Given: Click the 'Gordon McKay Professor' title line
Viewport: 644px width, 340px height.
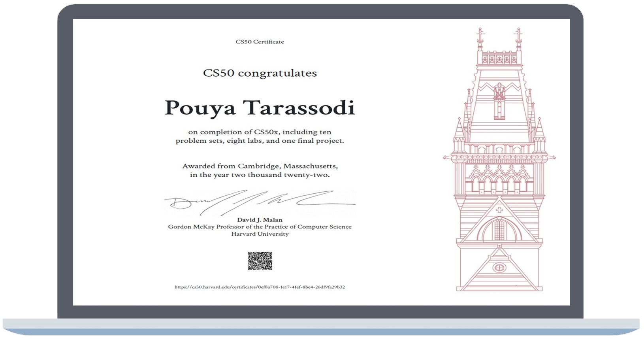Looking at the screenshot, I should tap(260, 227).
